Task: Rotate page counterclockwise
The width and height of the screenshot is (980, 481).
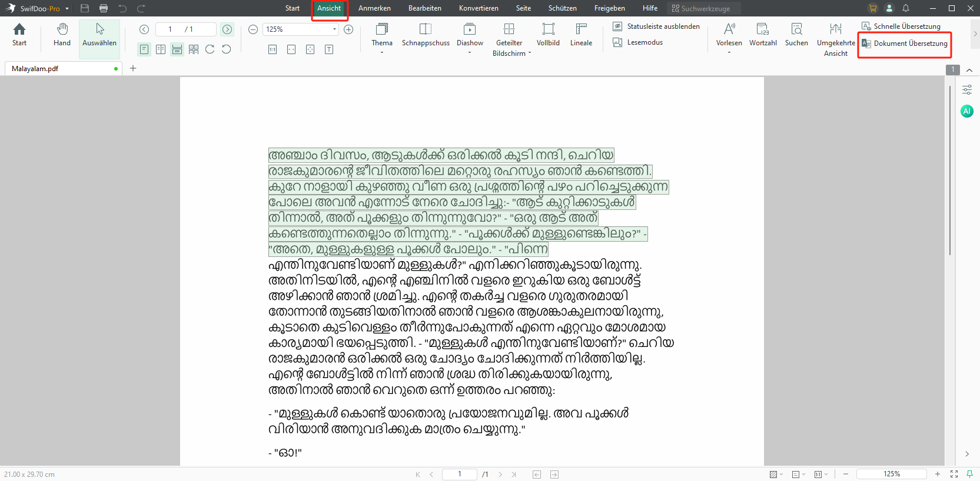Action: [227, 49]
